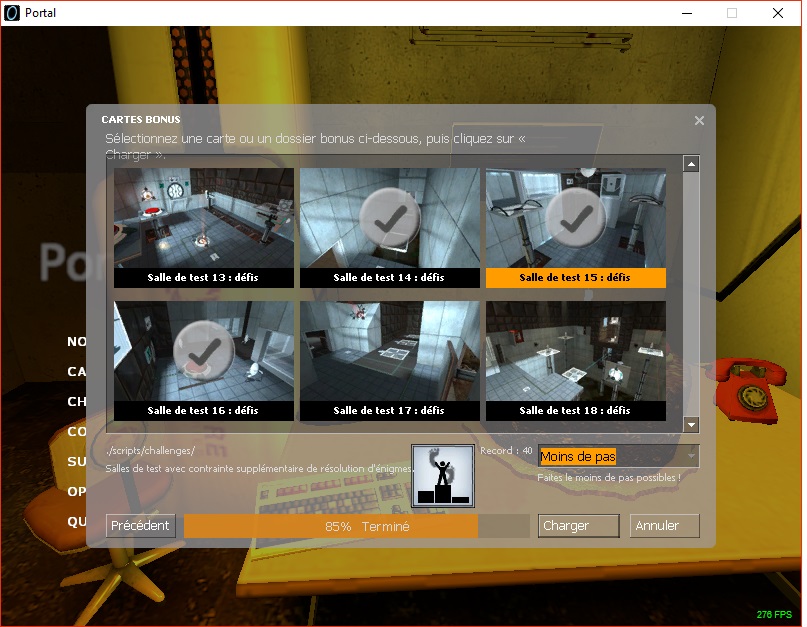
Task: Click the Salle de test 16 : défis label
Action: 203,411
